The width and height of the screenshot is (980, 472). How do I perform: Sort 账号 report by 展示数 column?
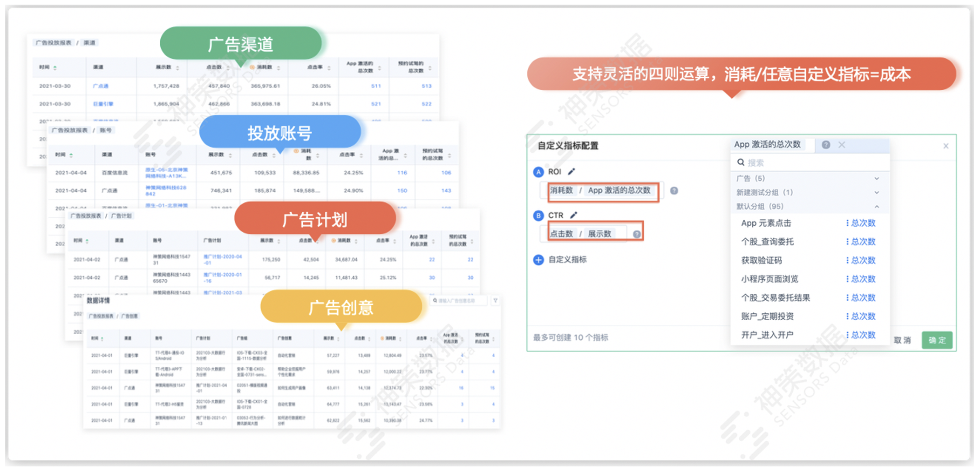(x=230, y=155)
